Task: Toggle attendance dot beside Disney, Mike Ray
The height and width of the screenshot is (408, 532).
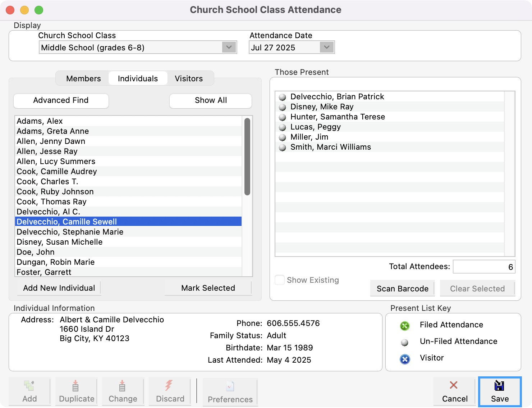Action: (x=283, y=107)
